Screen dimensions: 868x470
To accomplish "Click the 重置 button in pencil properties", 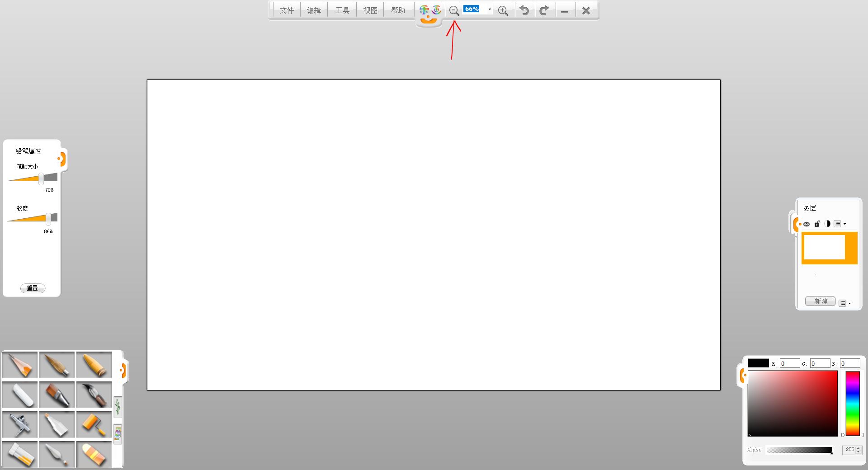I will (33, 288).
